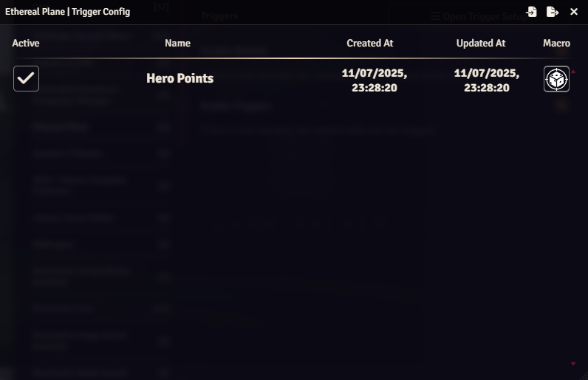Sort by the Updated At column header
This screenshot has width=588, height=380.
click(x=481, y=44)
